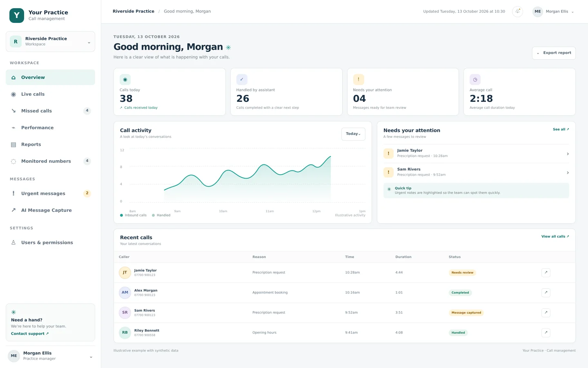Click the Calls today card icon
This screenshot has height=368, width=588.
[125, 80]
